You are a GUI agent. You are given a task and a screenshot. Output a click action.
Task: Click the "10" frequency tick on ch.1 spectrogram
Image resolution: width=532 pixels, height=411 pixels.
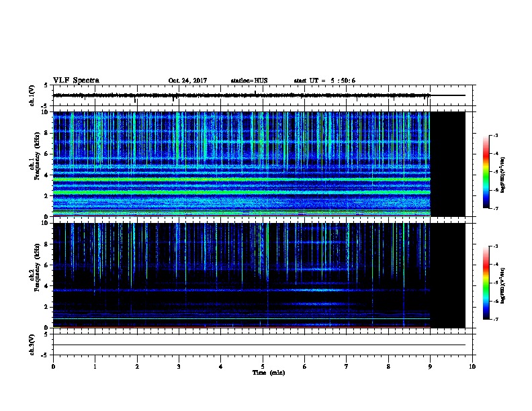tap(46, 112)
